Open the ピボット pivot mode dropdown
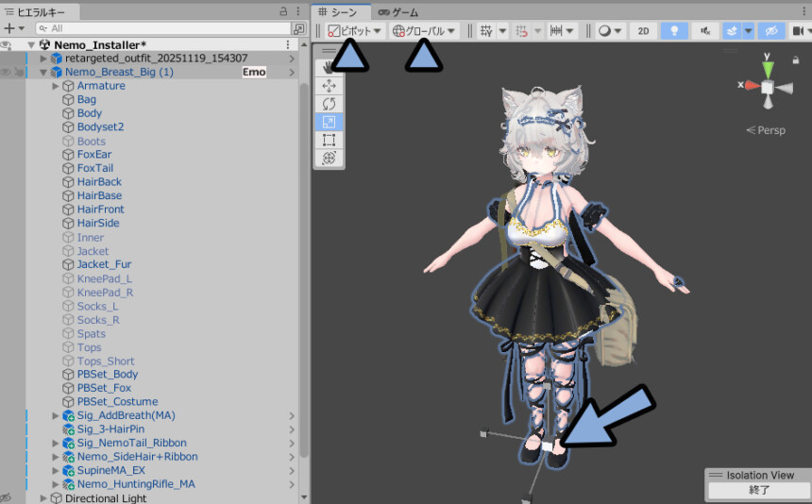This screenshot has width=812, height=504. tap(354, 31)
